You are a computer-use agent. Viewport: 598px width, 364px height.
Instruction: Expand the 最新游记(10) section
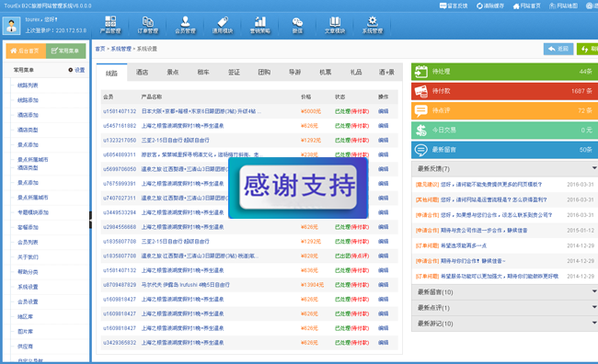pyautogui.click(x=504, y=324)
